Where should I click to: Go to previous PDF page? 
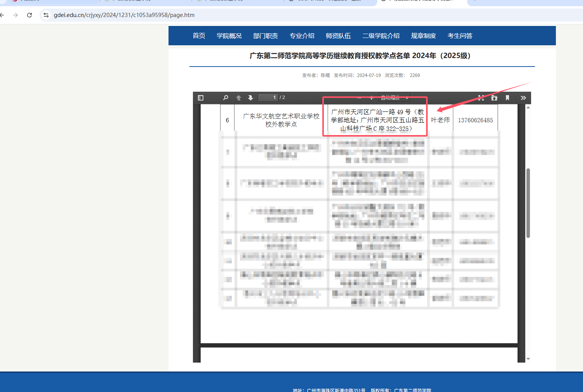[x=239, y=98]
